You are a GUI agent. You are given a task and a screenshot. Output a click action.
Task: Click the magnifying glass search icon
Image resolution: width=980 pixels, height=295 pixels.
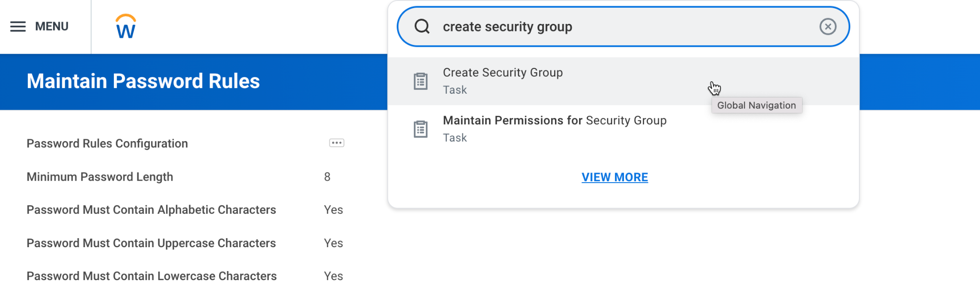(422, 26)
